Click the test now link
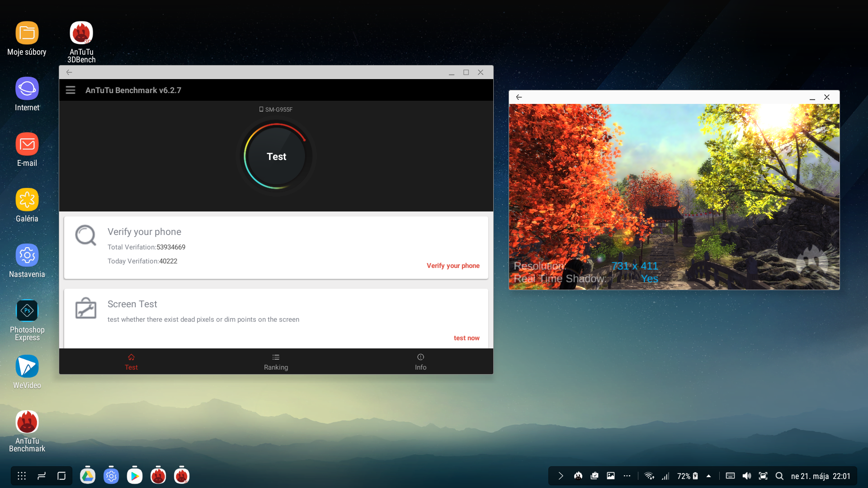This screenshot has width=868, height=488. (466, 338)
